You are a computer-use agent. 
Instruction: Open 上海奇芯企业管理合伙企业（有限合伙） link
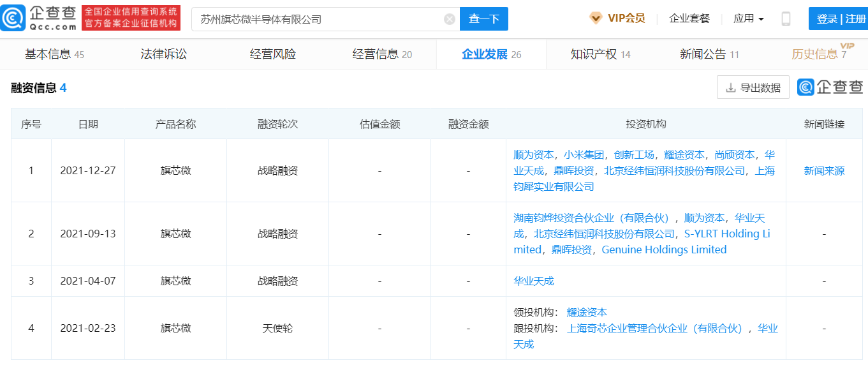tap(656, 329)
